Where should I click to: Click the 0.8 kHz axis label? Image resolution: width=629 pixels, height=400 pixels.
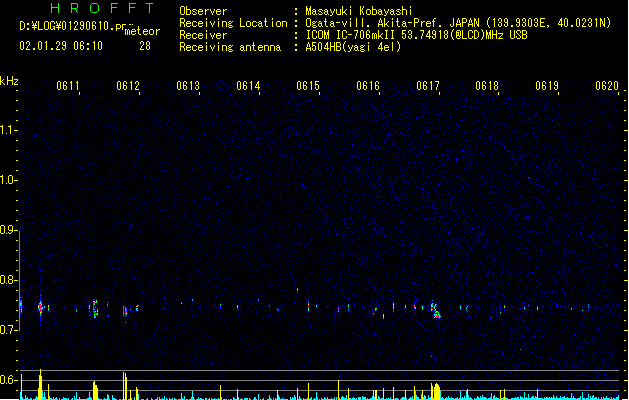click(x=8, y=280)
